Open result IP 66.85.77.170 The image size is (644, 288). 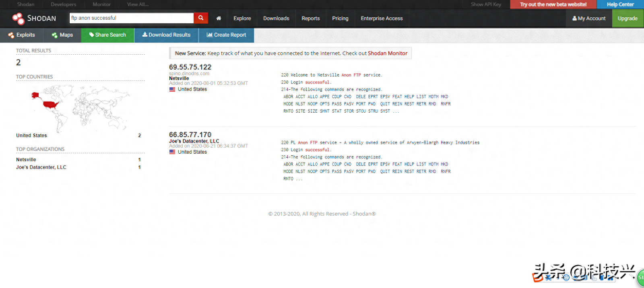[x=190, y=134]
